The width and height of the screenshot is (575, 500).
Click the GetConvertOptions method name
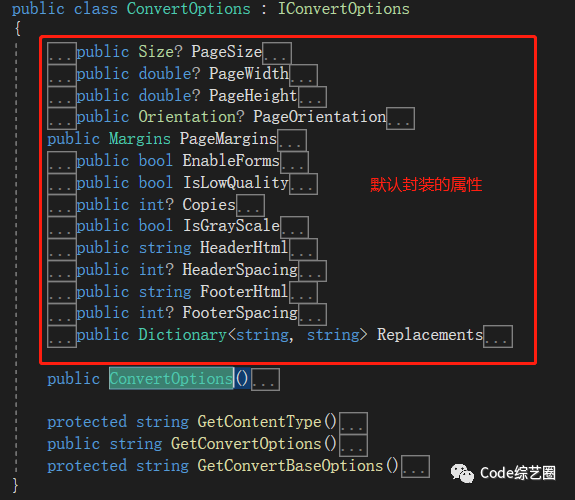pyautogui.click(x=246, y=444)
